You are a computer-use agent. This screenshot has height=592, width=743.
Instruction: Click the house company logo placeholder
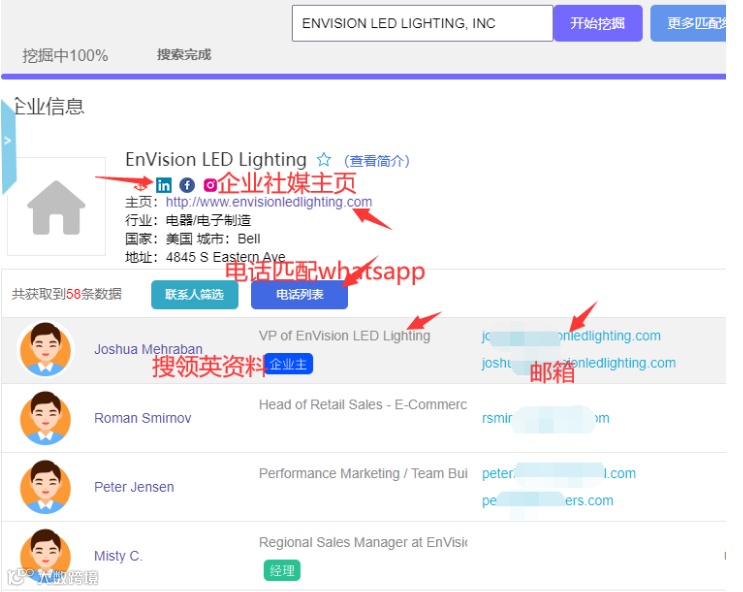click(x=56, y=207)
